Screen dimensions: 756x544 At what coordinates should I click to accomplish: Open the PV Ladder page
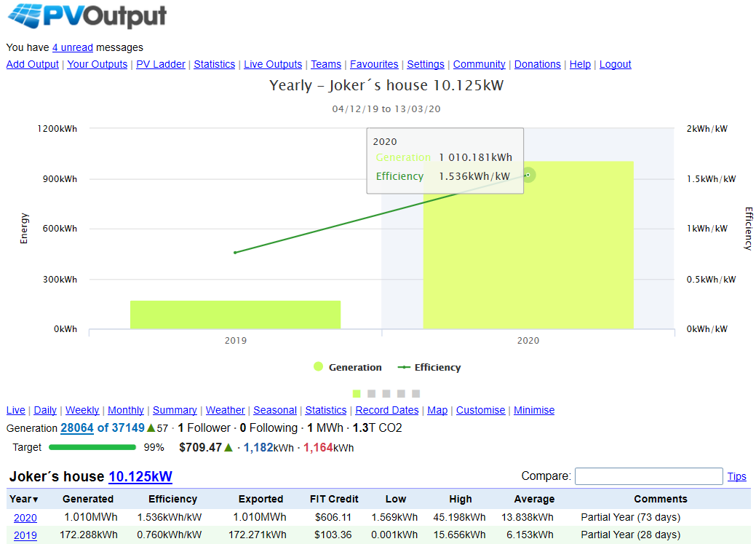[x=161, y=64]
